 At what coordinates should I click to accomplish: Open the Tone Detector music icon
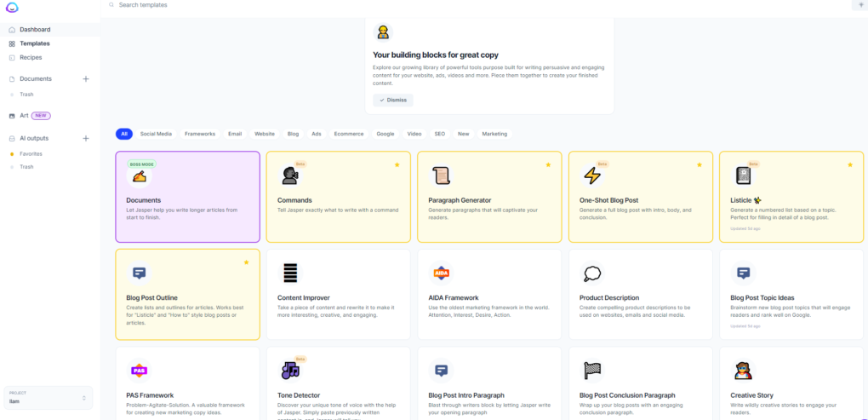290,371
